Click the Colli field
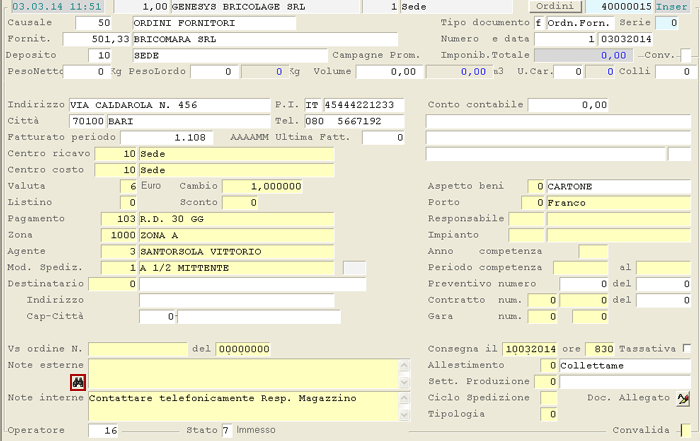The width and height of the screenshot is (700, 441). click(673, 72)
